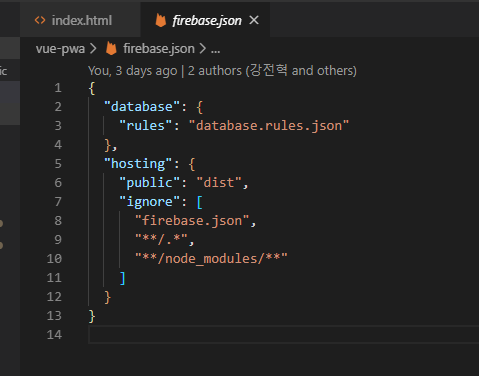Open the GitLens authors code lens
This screenshot has width=479, height=376.
[x=222, y=70]
